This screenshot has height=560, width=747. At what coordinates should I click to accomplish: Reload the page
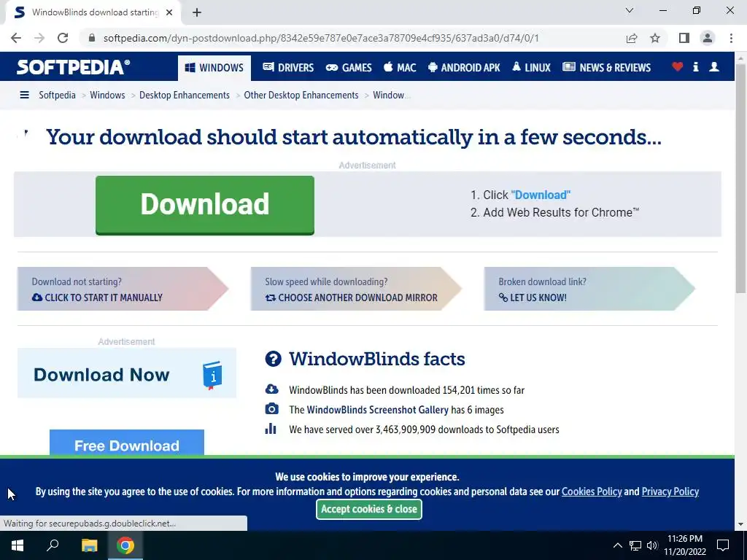pyautogui.click(x=63, y=38)
